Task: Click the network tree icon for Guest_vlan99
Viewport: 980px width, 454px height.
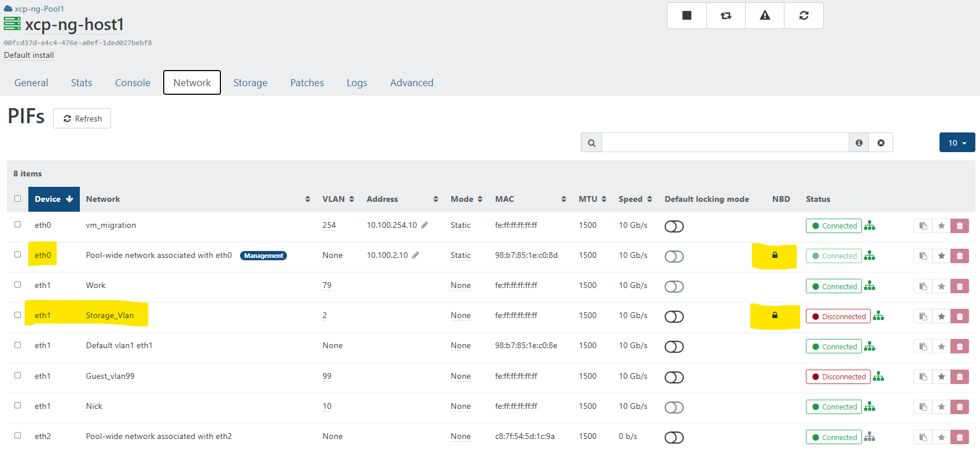Action: 878,377
